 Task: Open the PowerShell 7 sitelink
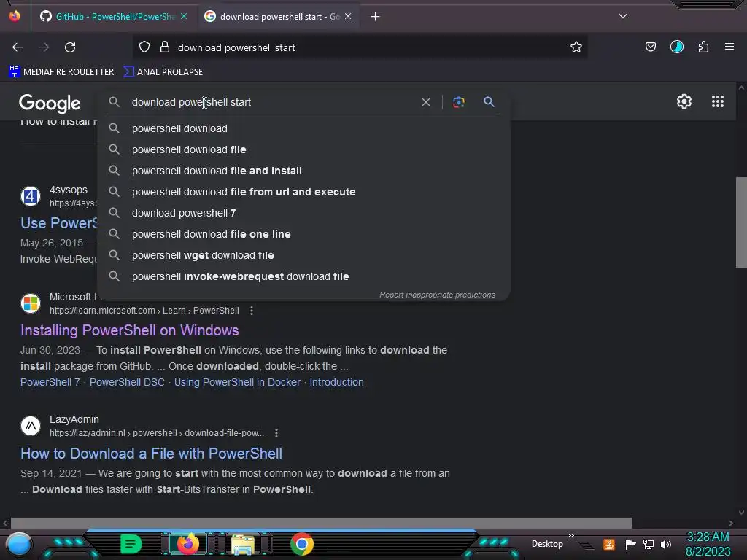point(50,382)
